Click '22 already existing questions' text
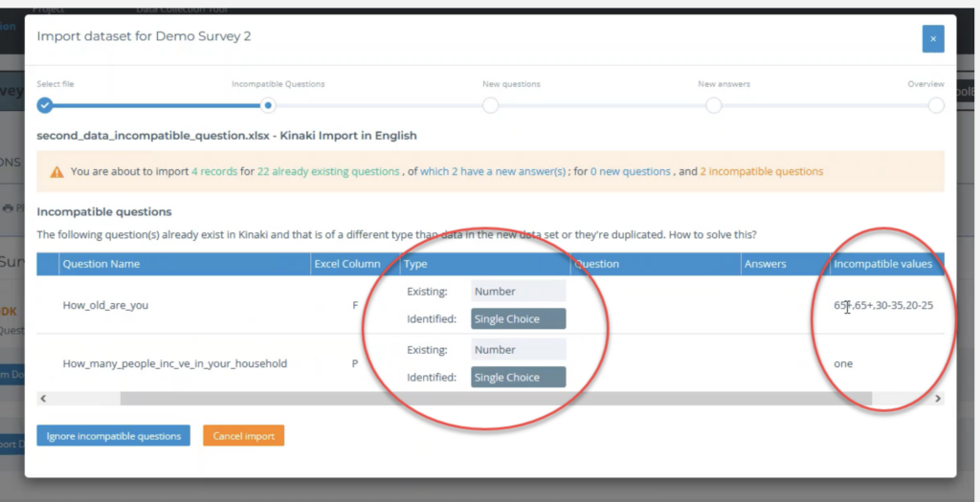This screenshot has width=980, height=502. tap(328, 171)
